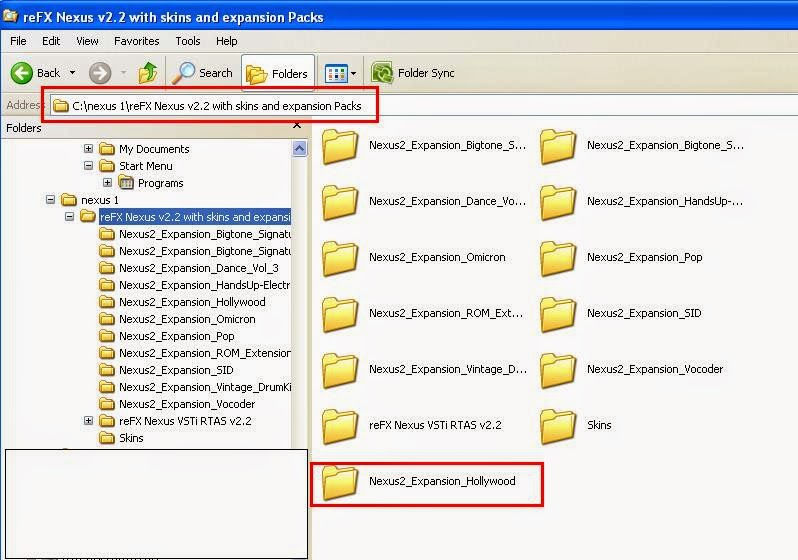
Task: Select nexus 1 folder in tree
Action: (100, 200)
